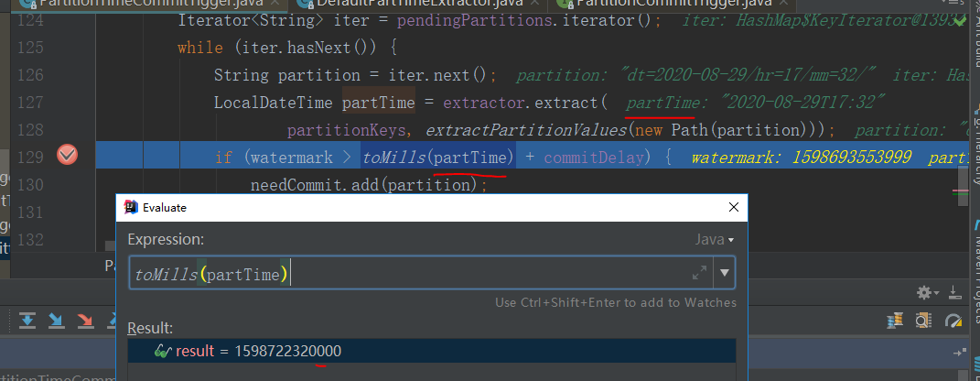Click the Evaluate dialog title icon

(131, 208)
